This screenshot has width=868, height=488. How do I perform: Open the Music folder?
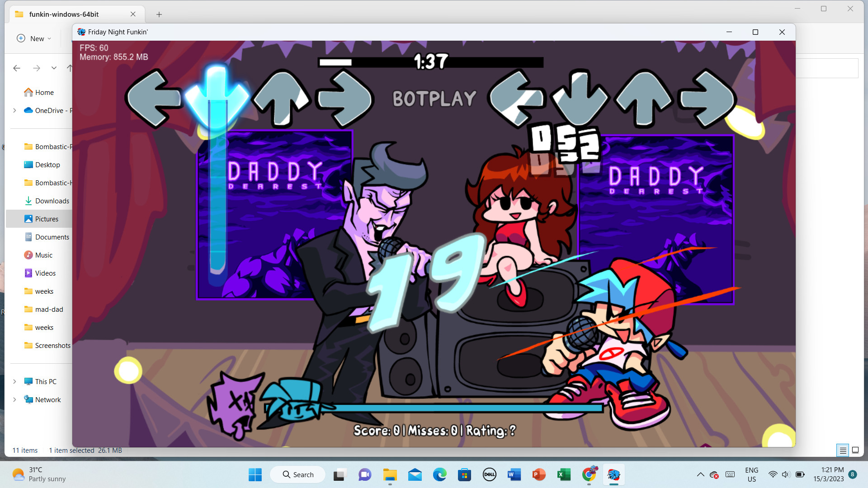pos(38,255)
